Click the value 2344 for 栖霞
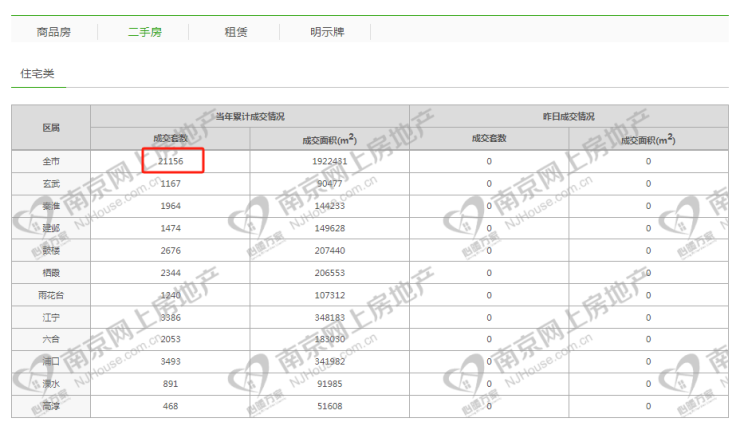The image size is (740, 430). tap(170, 273)
